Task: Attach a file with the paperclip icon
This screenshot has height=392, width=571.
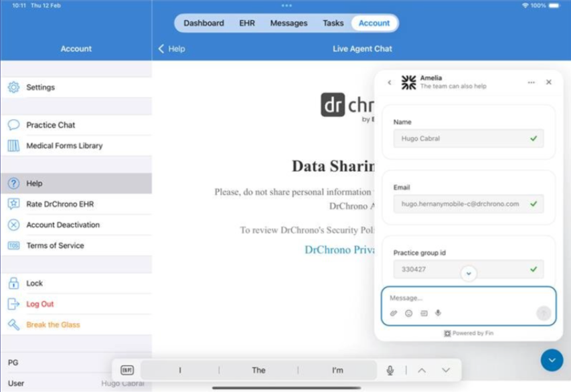Action: [394, 313]
